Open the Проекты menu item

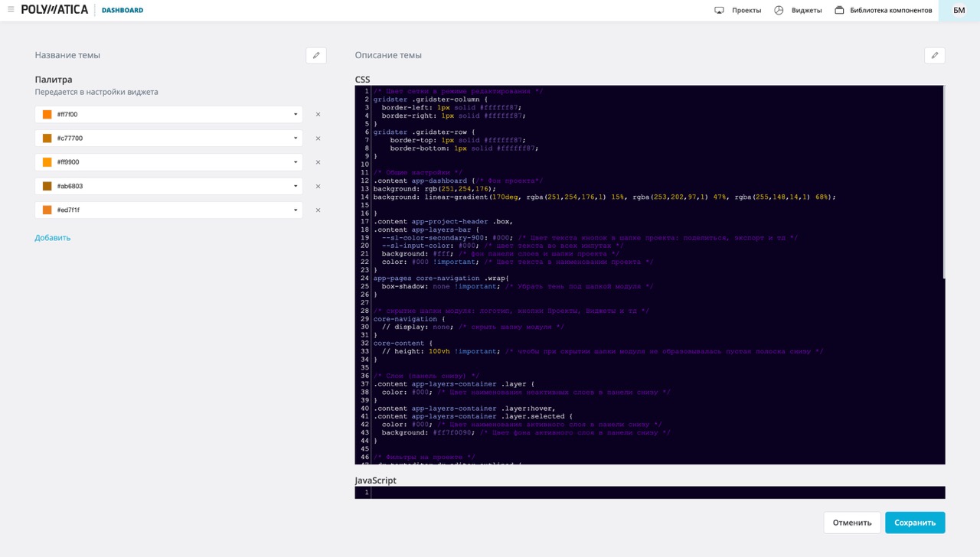(x=746, y=11)
